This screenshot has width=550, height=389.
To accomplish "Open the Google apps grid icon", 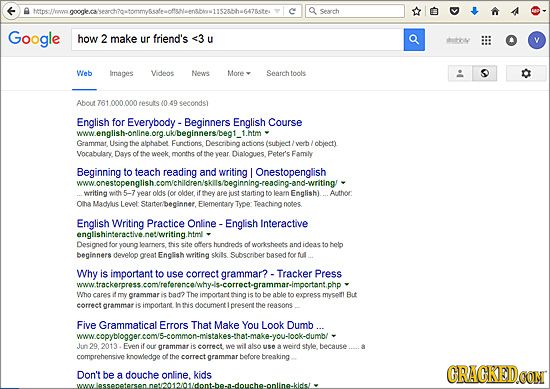I will (x=486, y=41).
